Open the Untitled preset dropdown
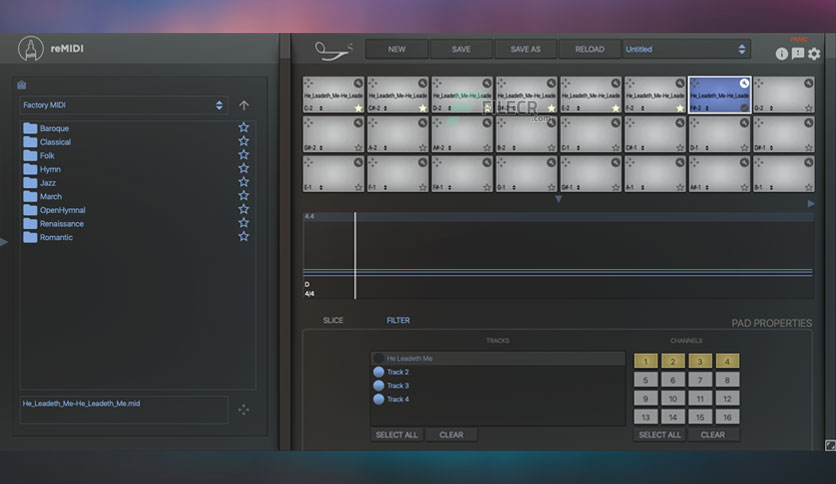Screen dimensions: 836x484 click(x=686, y=49)
